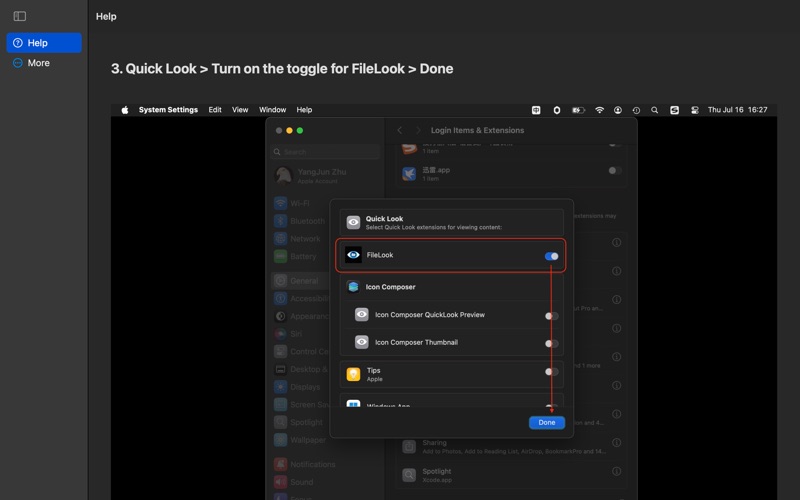Image resolution: width=800 pixels, height=500 pixels.
Task: Click the Spotlight magnifier in menu bar
Action: 655,110
